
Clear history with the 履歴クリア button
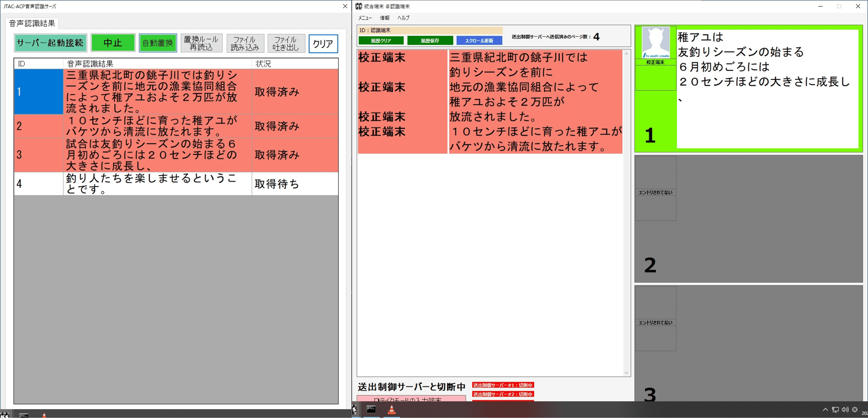(381, 40)
